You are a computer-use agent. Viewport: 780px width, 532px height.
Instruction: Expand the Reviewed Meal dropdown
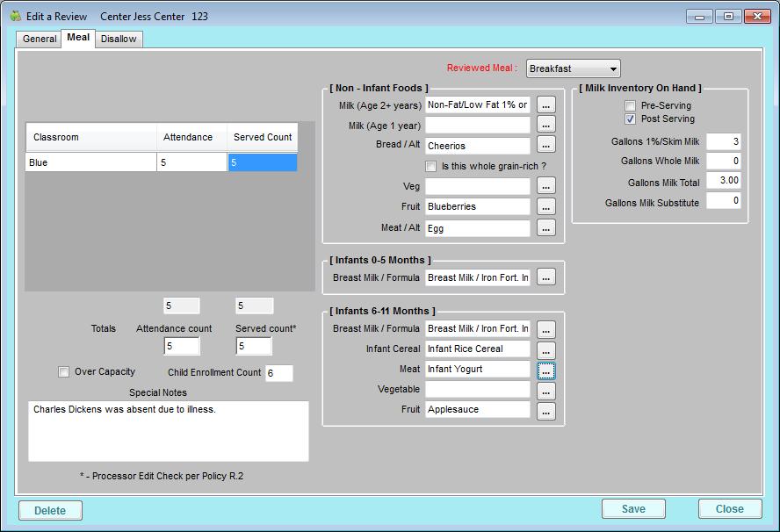tap(573, 68)
